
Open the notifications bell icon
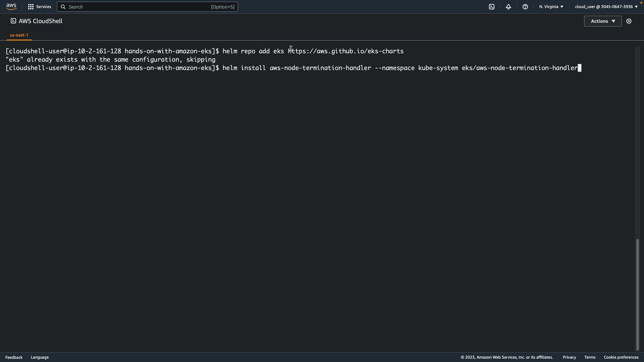point(508,7)
